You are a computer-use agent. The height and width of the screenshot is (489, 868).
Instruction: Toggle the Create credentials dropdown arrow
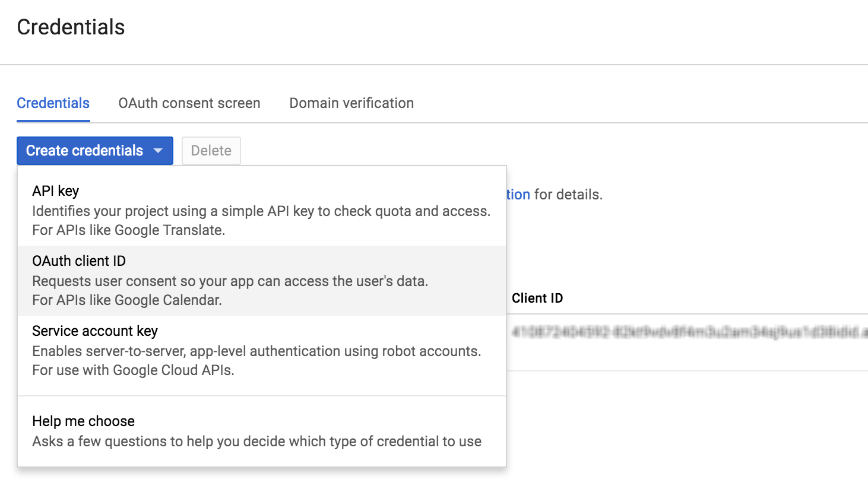159,151
